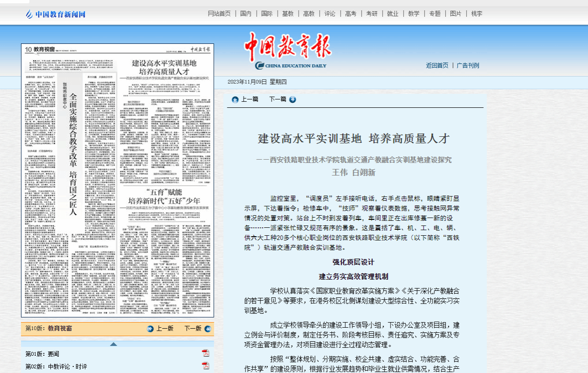Go to the 高考 navigation section
588x373 pixels.
[350, 14]
